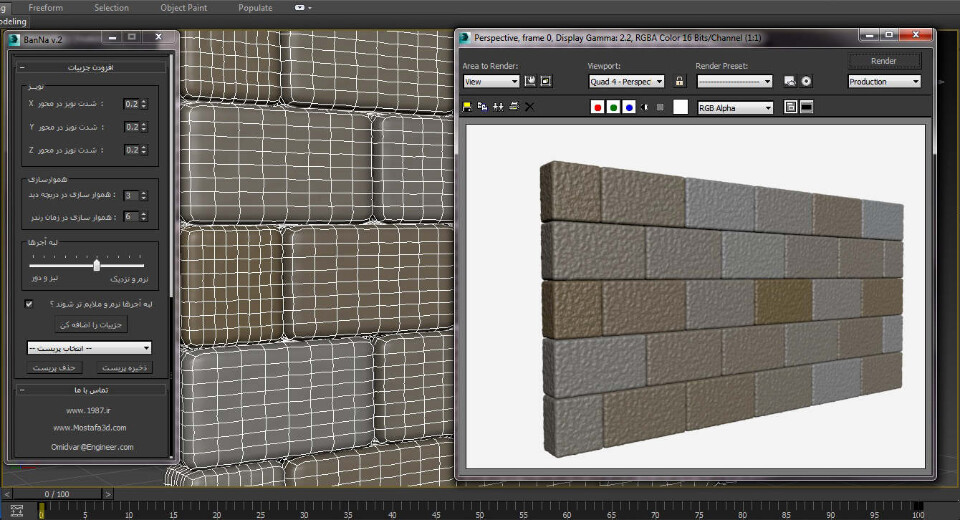This screenshot has width=960, height=520.
Task: Click the Lock to Viewport padlock icon
Action: pos(680,82)
